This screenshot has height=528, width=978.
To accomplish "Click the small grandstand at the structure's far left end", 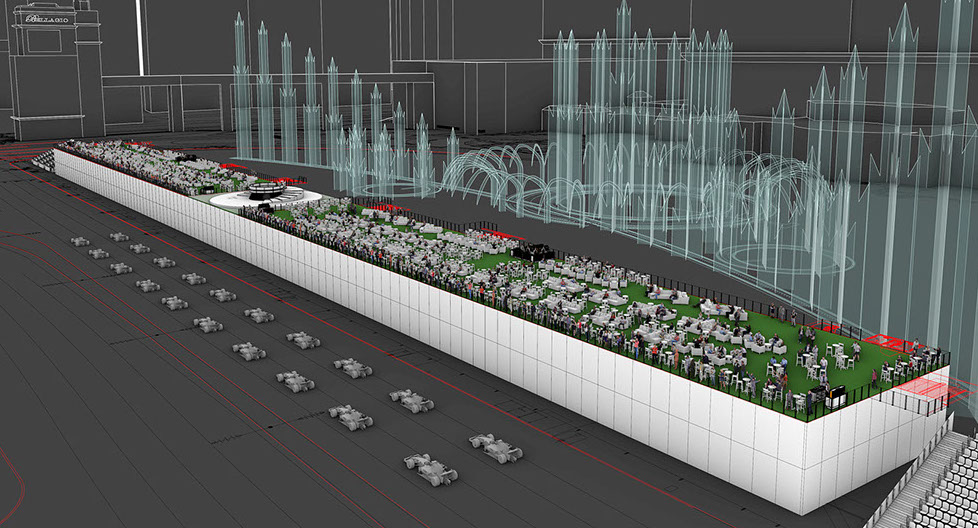I will (44, 160).
